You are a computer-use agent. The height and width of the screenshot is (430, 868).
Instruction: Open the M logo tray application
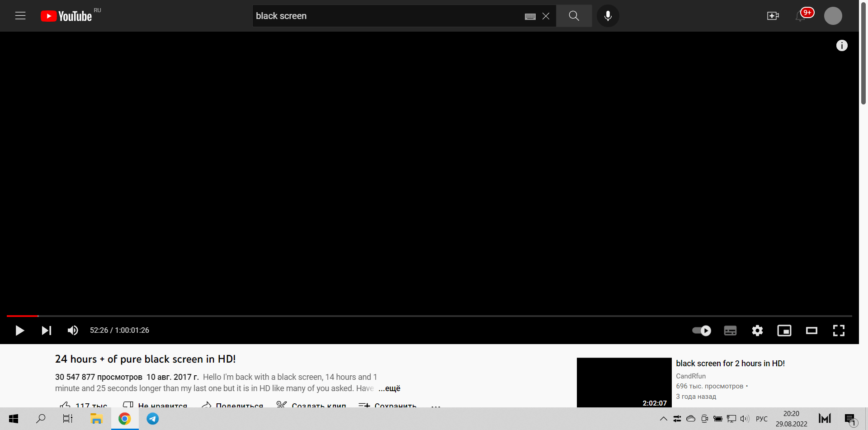point(825,419)
